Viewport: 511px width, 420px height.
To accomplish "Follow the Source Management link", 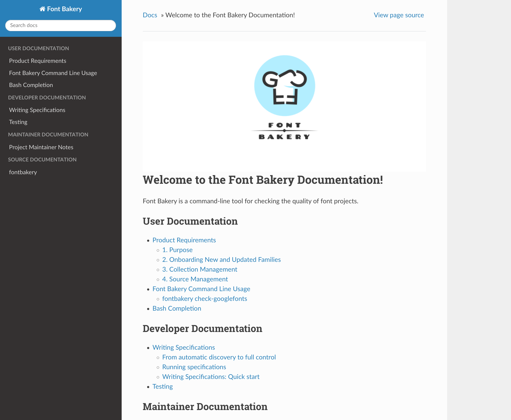I will 195,279.
